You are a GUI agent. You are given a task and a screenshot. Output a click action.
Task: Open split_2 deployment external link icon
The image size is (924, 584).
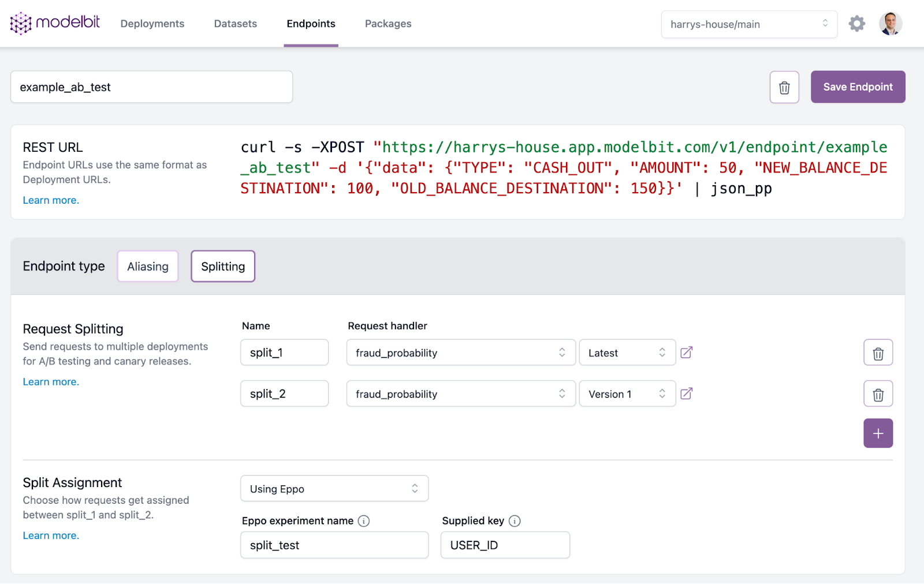[686, 394]
